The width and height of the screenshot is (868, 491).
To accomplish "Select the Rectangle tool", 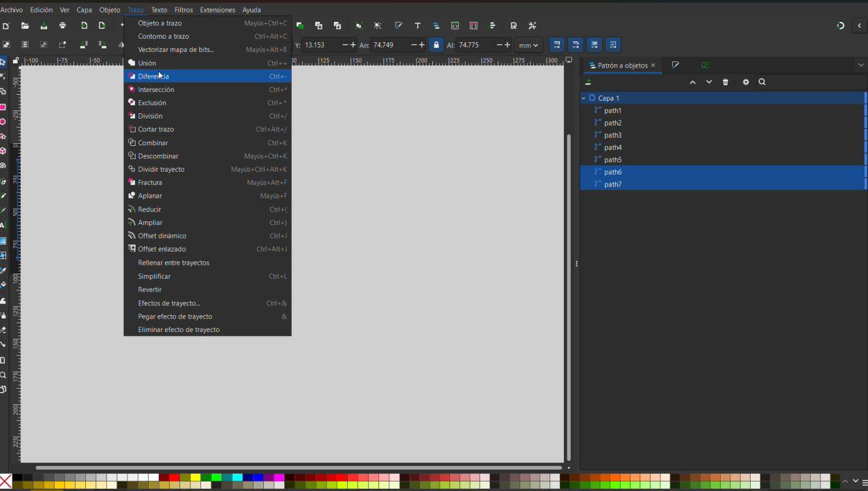I will click(x=3, y=107).
